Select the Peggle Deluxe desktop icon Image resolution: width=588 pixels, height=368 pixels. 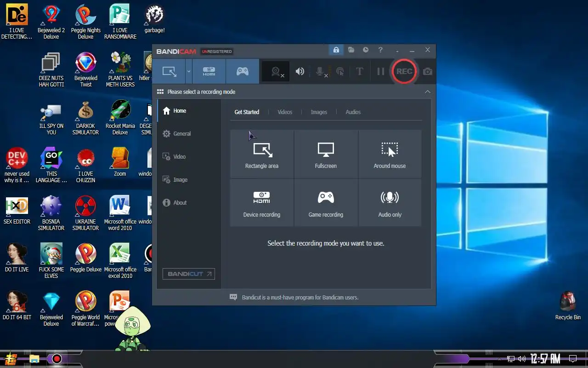pos(85,258)
